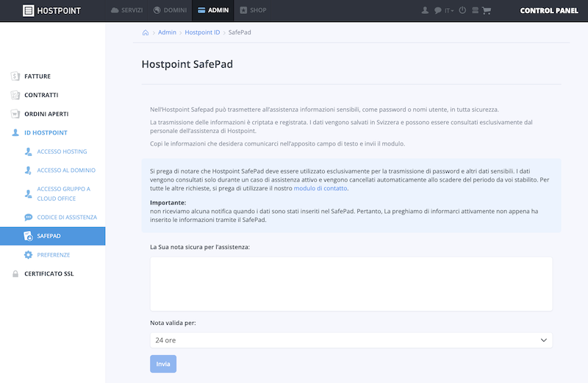Open the Servizi tab
Image resolution: width=588 pixels, height=383 pixels.
(x=126, y=10)
